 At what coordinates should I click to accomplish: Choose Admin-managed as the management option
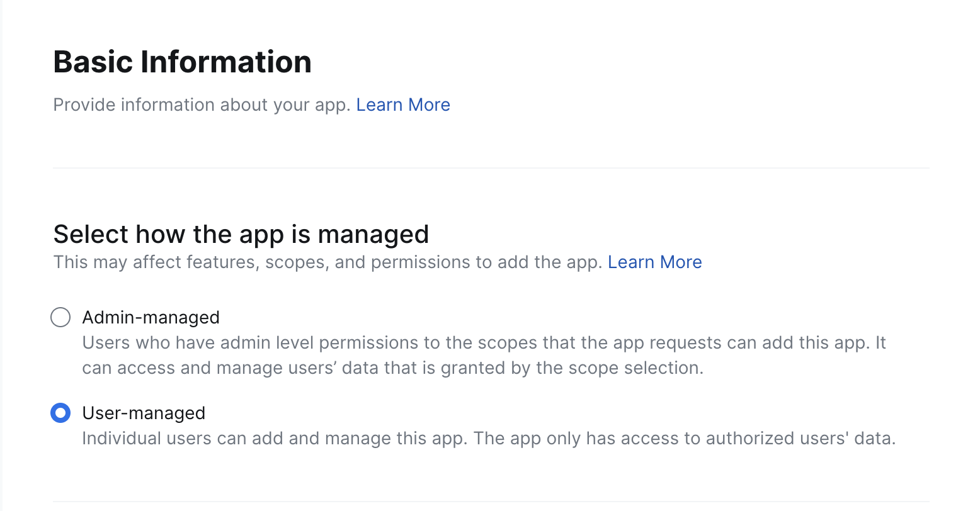60,317
